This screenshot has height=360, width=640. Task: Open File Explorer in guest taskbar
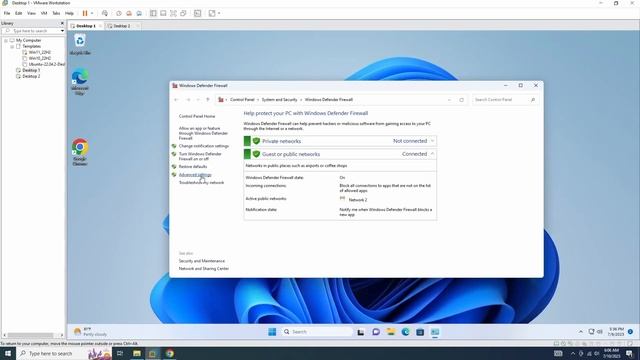click(391, 332)
